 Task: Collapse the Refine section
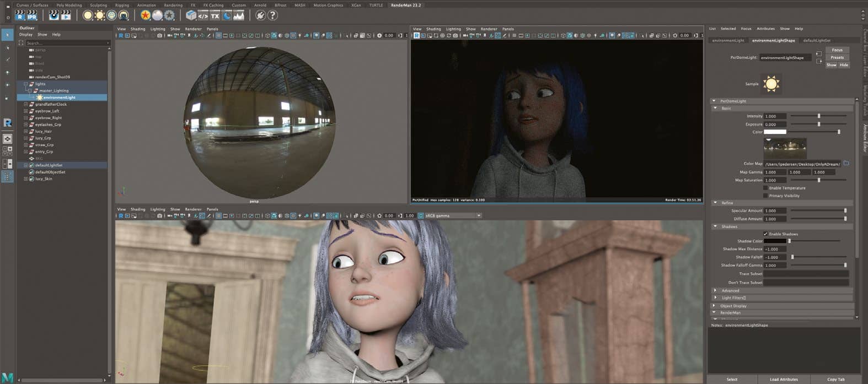point(715,203)
